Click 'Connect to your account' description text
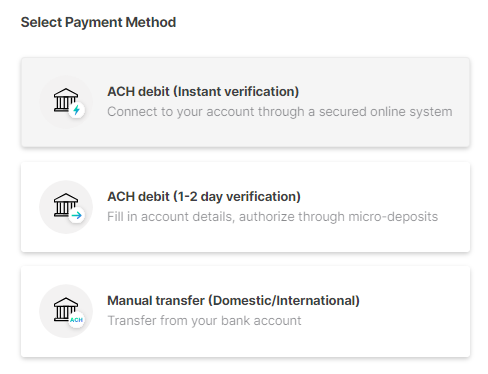This screenshot has height=374, width=488. [x=182, y=112]
